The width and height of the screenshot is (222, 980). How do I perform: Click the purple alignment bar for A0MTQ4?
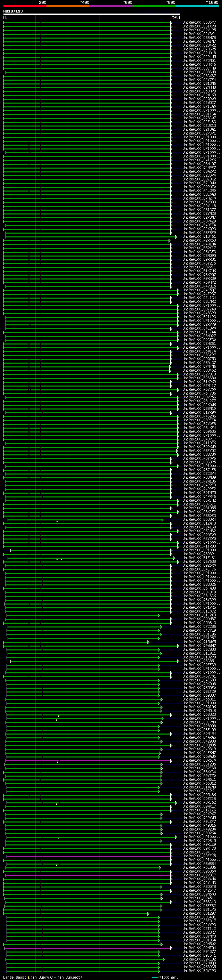[x=88, y=948]
